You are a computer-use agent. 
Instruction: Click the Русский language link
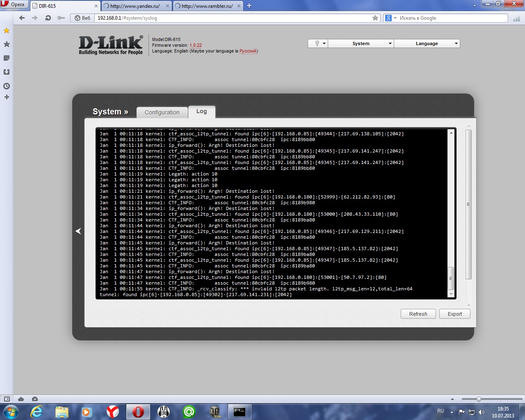pyautogui.click(x=248, y=51)
